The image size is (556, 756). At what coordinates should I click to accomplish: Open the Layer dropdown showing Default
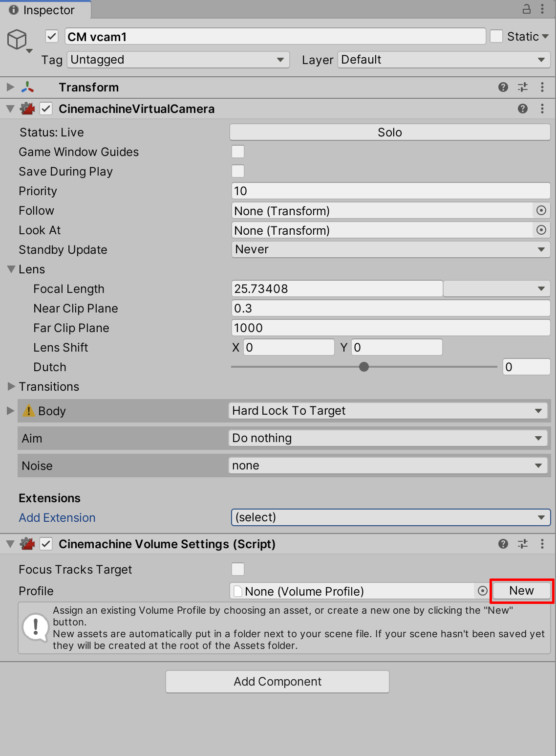444,60
